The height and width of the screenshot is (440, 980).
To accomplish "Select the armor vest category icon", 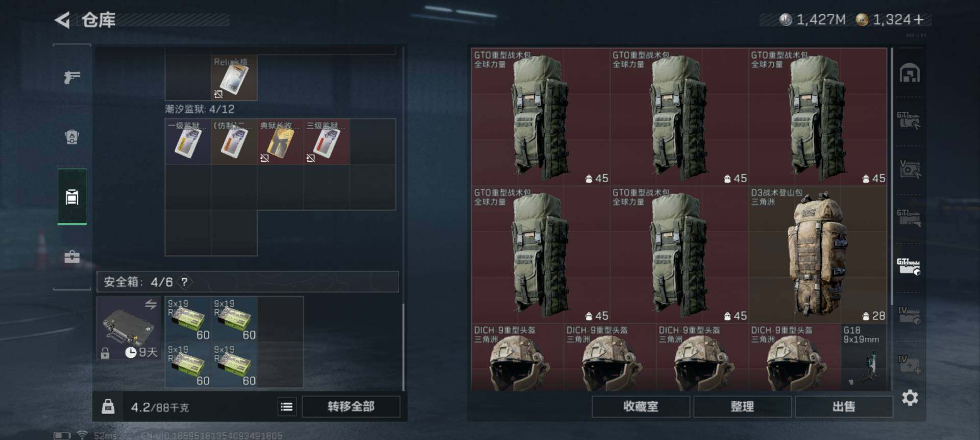I will (72, 137).
